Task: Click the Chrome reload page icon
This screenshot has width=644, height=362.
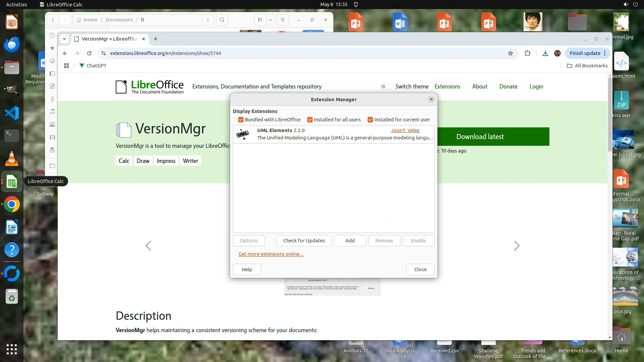Action: [89, 53]
